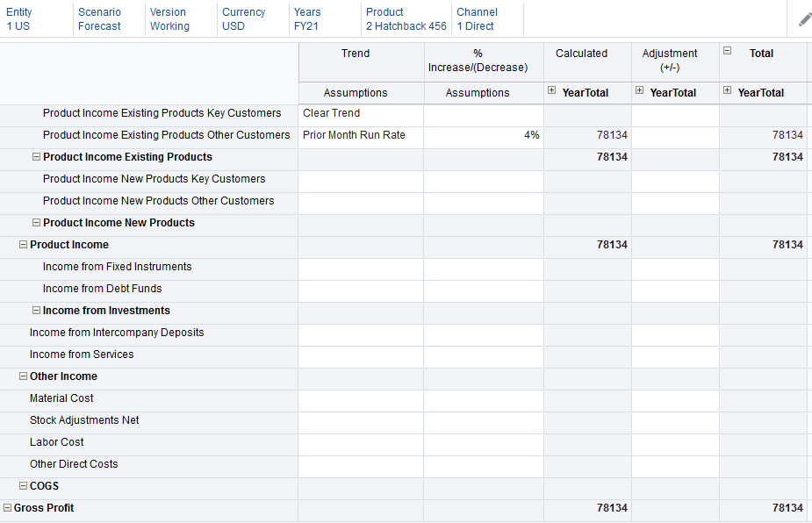Image resolution: width=812 pixels, height=523 pixels.
Task: Expand the Total YearTotal column
Action: (x=729, y=91)
